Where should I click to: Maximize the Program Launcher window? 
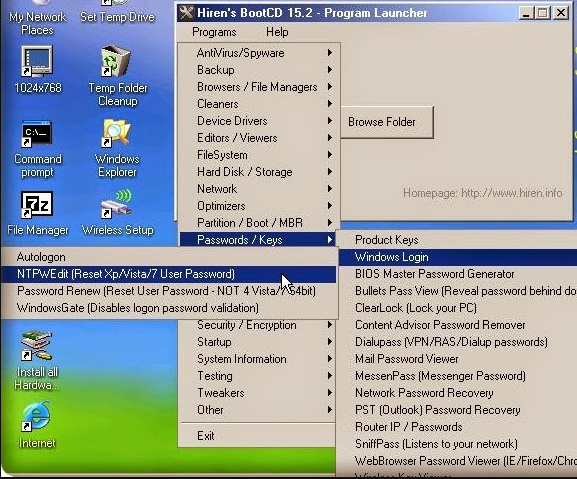pyautogui.click(x=542, y=13)
